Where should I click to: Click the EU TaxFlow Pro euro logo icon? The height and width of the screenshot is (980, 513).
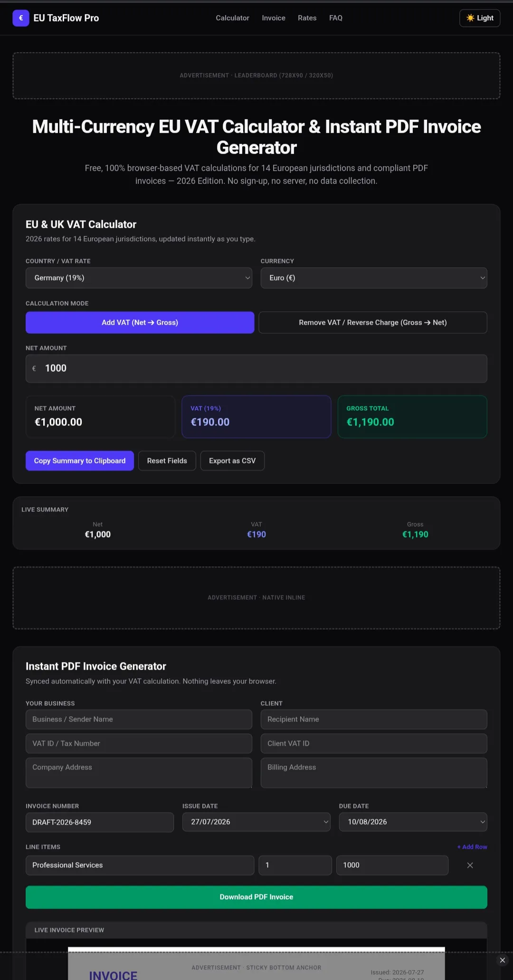click(x=21, y=18)
